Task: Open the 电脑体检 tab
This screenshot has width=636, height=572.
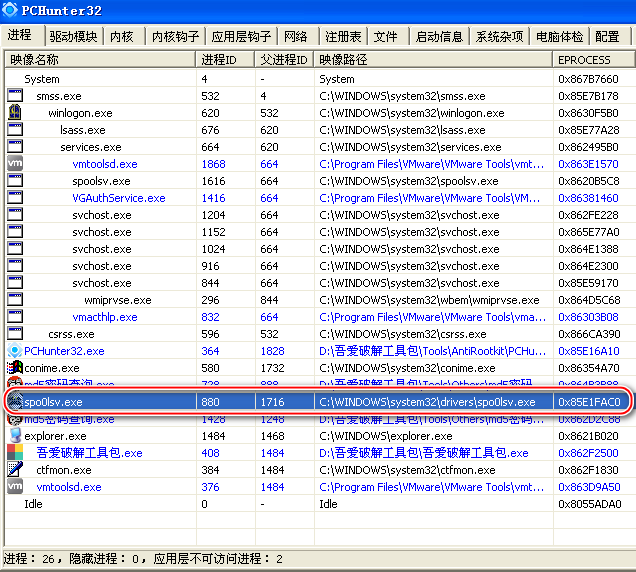Action: pos(559,37)
